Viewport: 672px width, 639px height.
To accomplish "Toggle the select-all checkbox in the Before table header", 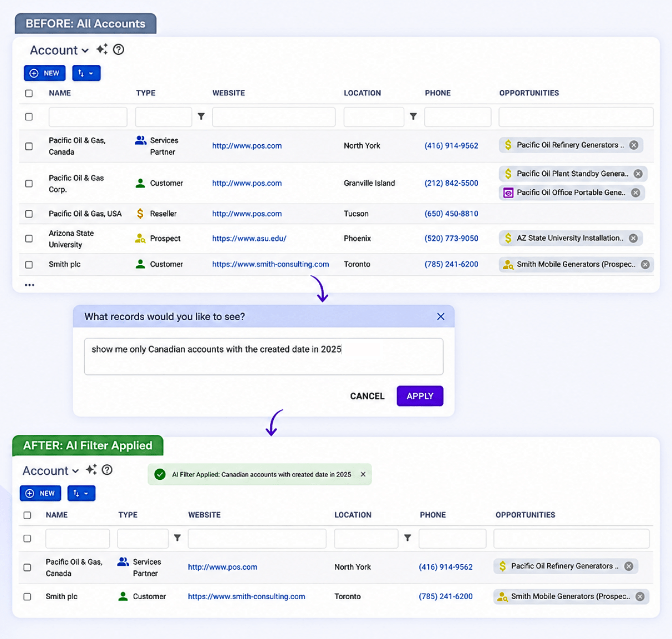I will (29, 93).
